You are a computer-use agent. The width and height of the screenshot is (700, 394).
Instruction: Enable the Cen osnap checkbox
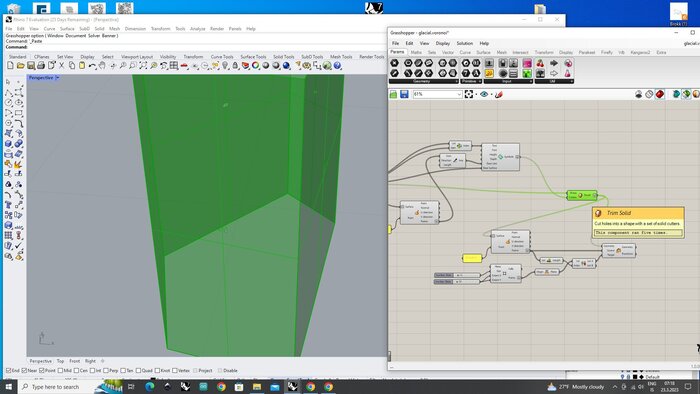pyautogui.click(x=76, y=370)
